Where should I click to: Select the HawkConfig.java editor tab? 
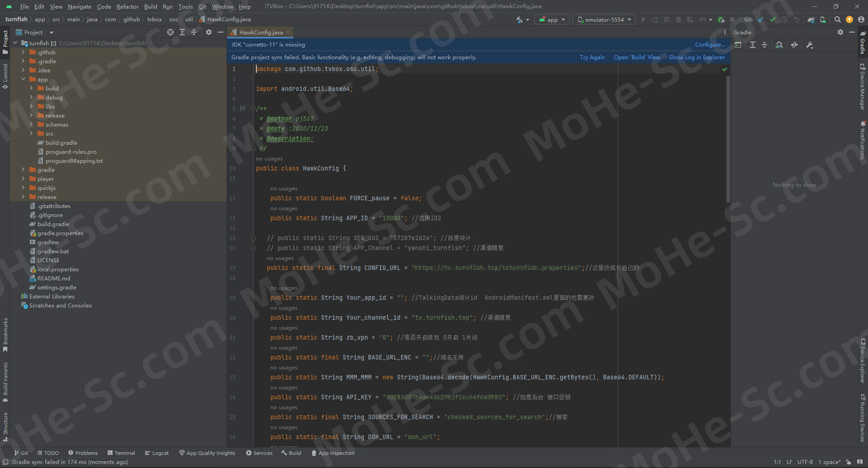(x=260, y=32)
